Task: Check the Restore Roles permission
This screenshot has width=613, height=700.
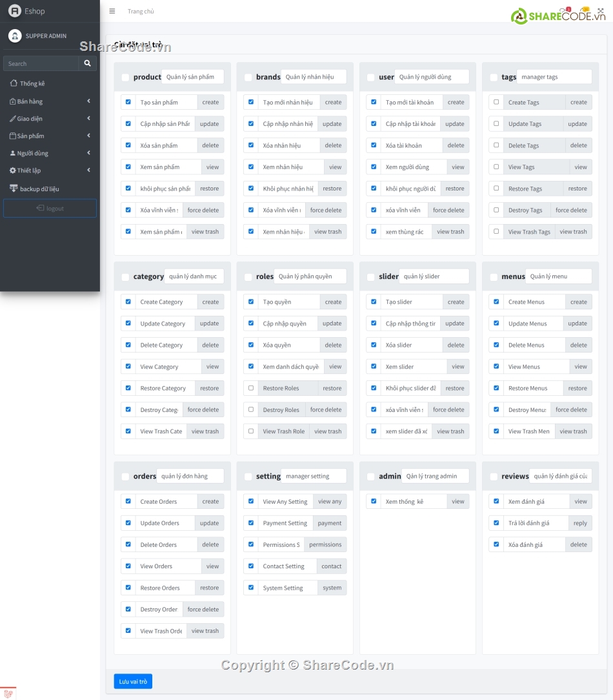Action: (251, 388)
